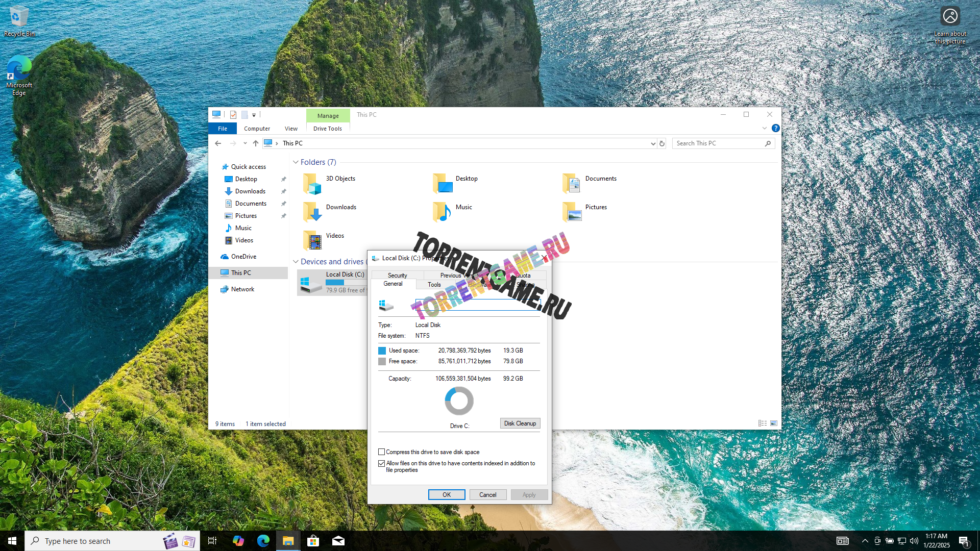Collapse the Devices and drives section
Viewport: 980px width, 551px height.
pyautogui.click(x=296, y=262)
